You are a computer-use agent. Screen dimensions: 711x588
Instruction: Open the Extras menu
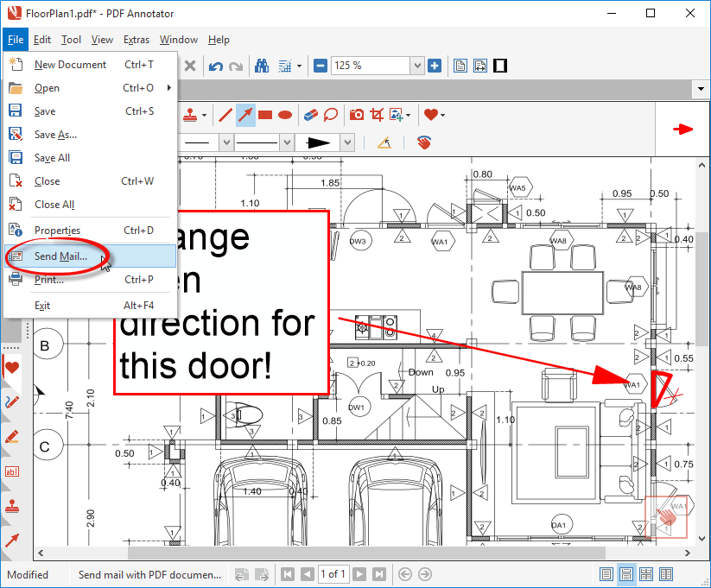tap(136, 40)
